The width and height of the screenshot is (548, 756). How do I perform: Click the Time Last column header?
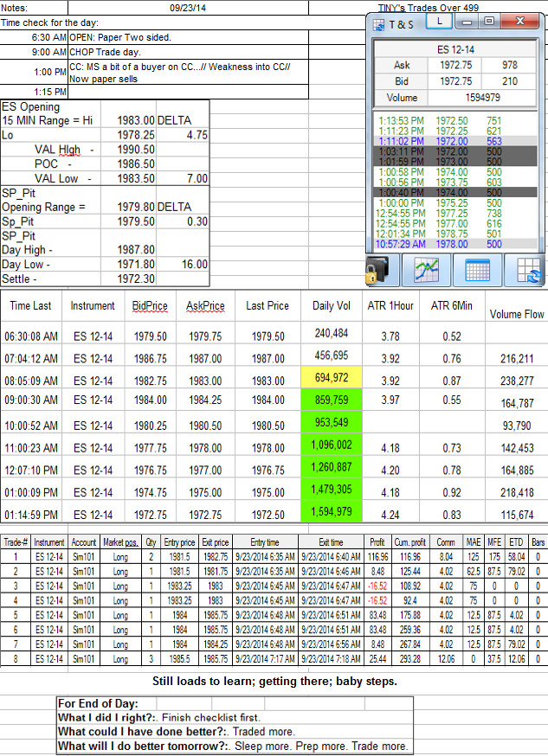click(31, 305)
